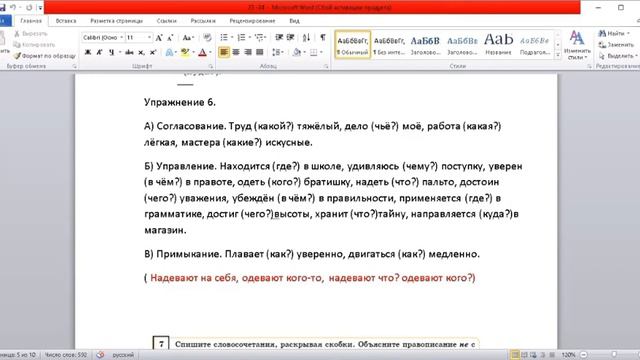
Task: Open the Рассылки ribbon tab
Action: coord(203,21)
